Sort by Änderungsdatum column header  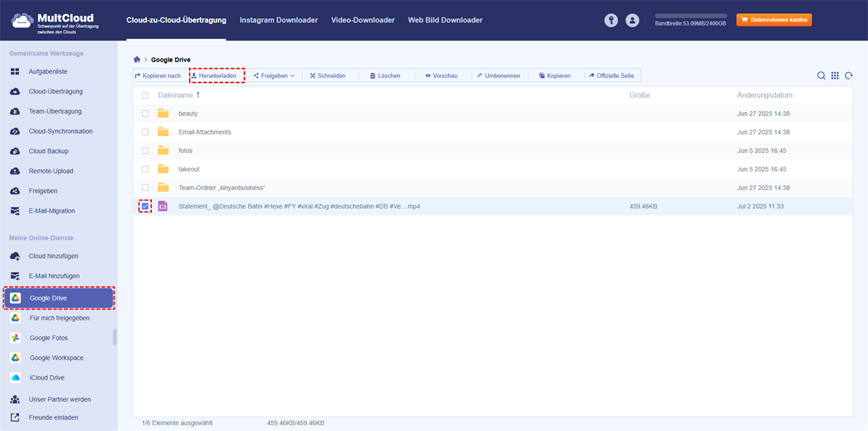[x=765, y=95]
